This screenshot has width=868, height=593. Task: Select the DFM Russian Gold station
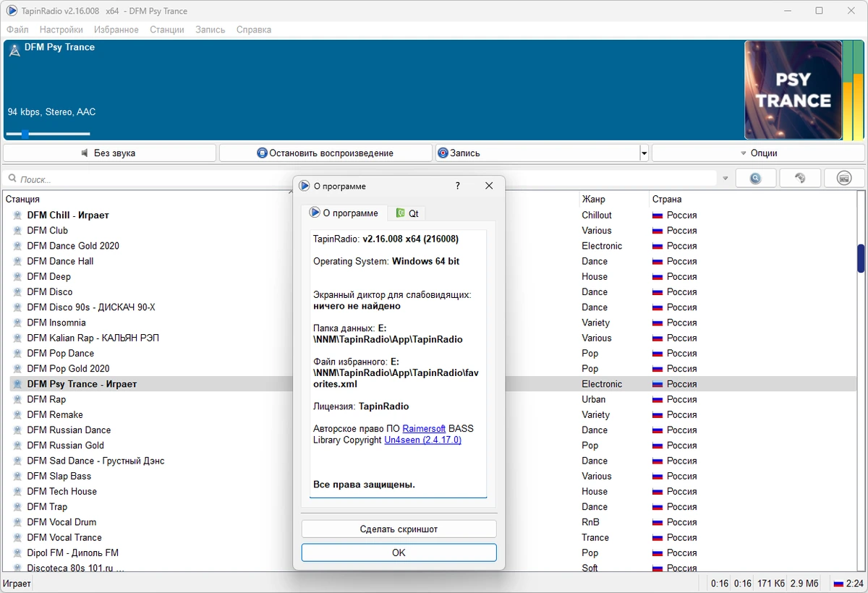click(x=65, y=445)
